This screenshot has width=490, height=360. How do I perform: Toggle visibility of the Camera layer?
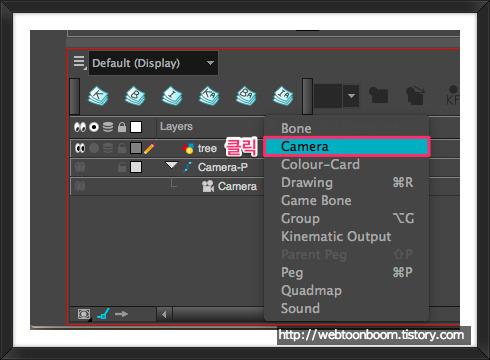click(x=80, y=186)
